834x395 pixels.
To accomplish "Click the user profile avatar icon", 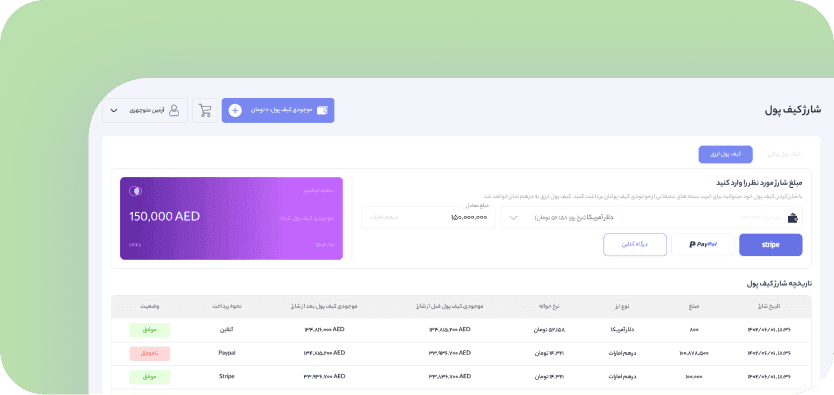I will point(174,111).
